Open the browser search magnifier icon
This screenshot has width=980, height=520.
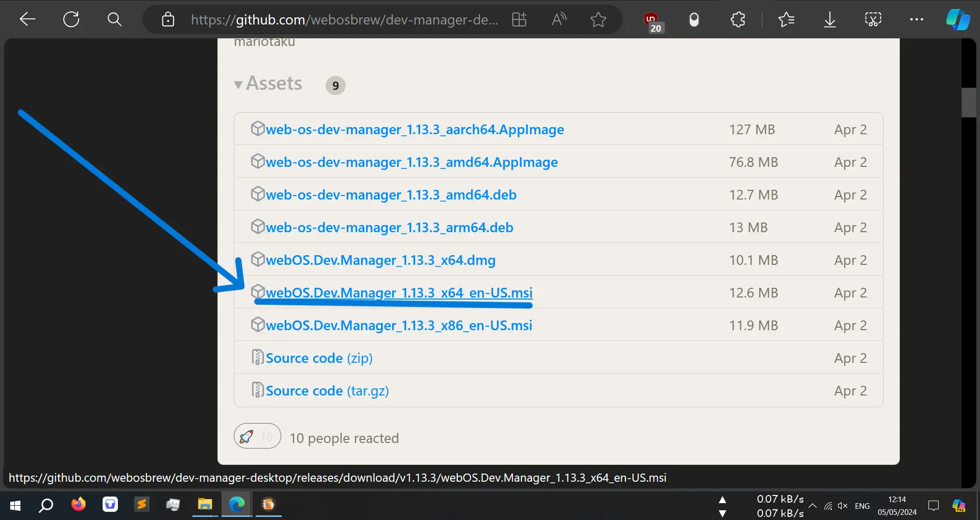pos(114,19)
